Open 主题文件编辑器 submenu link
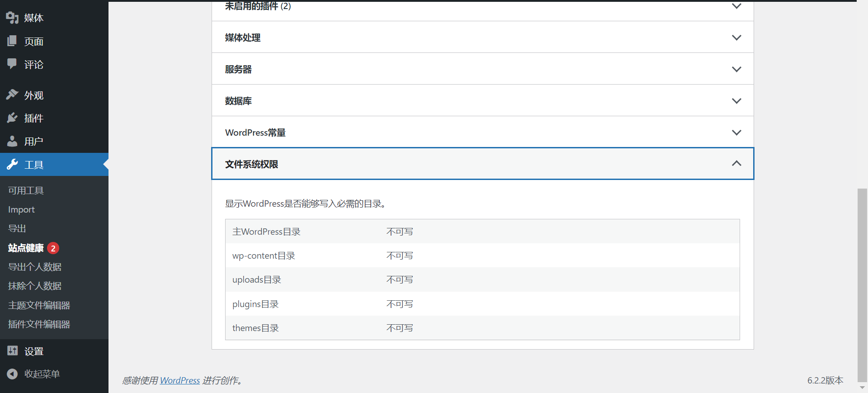 [39, 305]
